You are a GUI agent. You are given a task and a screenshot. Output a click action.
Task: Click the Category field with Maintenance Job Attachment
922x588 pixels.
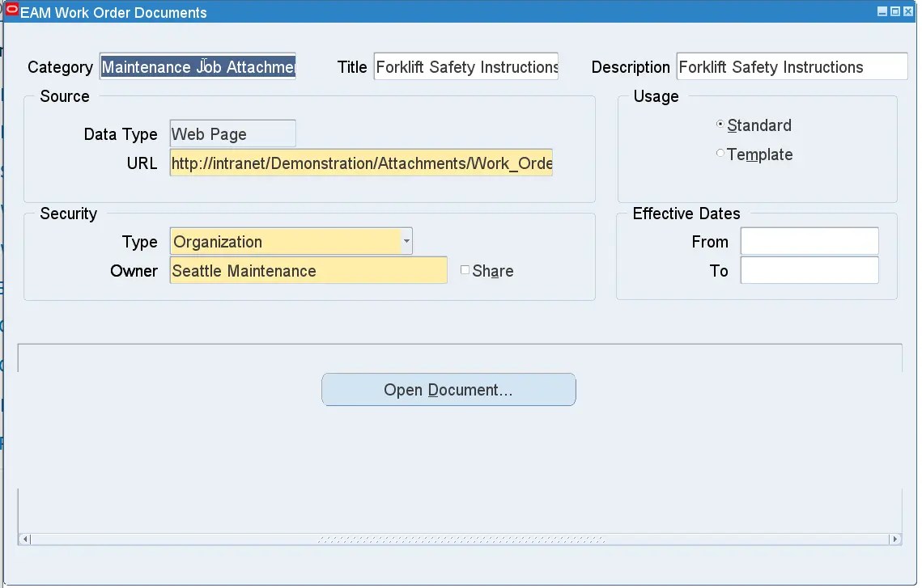[x=197, y=66]
